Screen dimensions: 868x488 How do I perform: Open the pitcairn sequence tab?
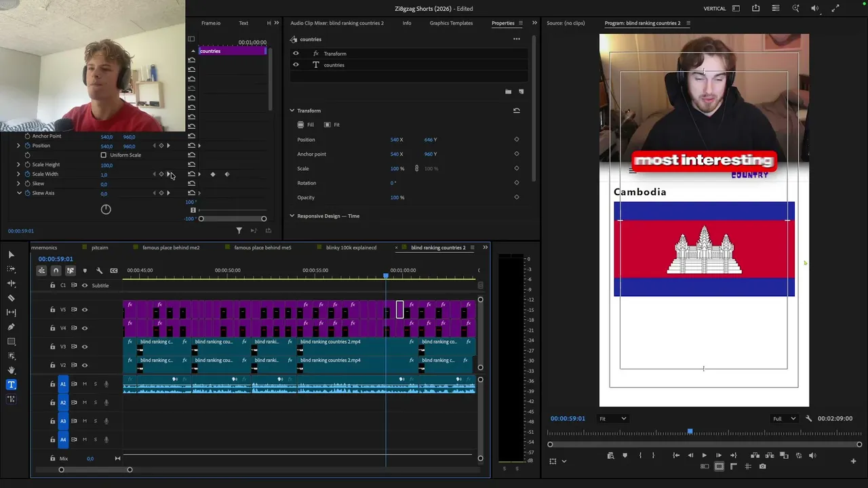(100, 247)
